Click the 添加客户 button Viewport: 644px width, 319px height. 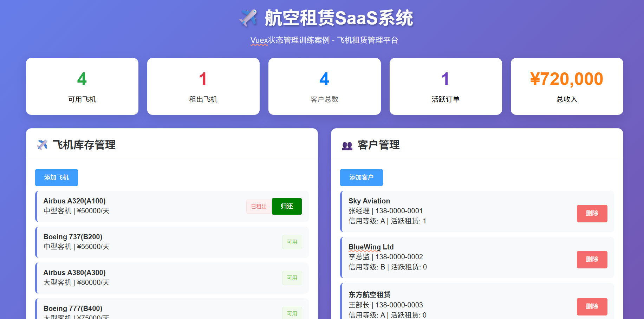(x=362, y=177)
